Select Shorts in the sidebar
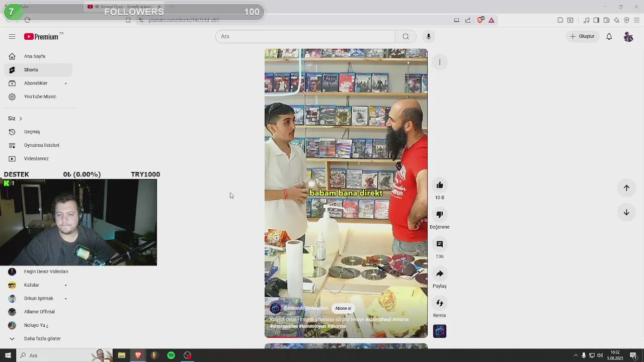The width and height of the screenshot is (644, 362). [38, 70]
